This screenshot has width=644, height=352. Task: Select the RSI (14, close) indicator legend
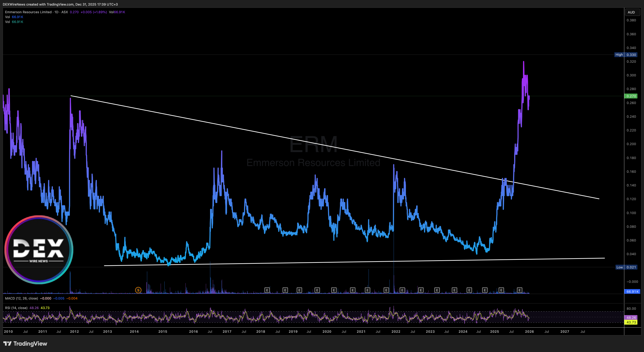point(16,308)
